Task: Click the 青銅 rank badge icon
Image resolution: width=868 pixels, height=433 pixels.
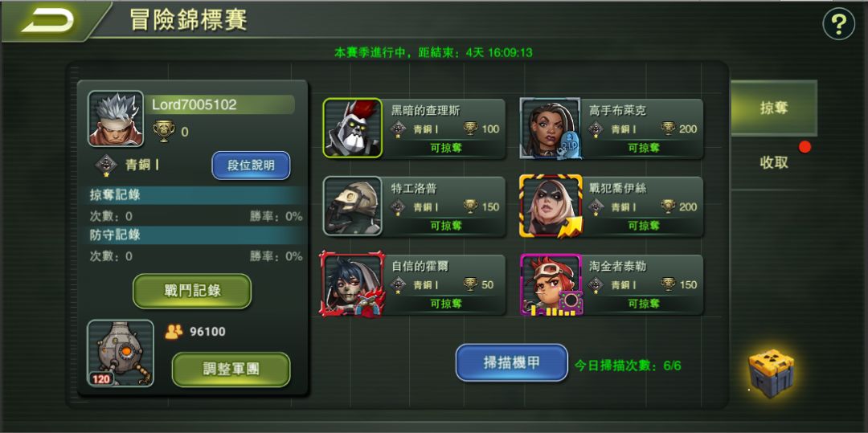Action: pyautogui.click(x=106, y=165)
